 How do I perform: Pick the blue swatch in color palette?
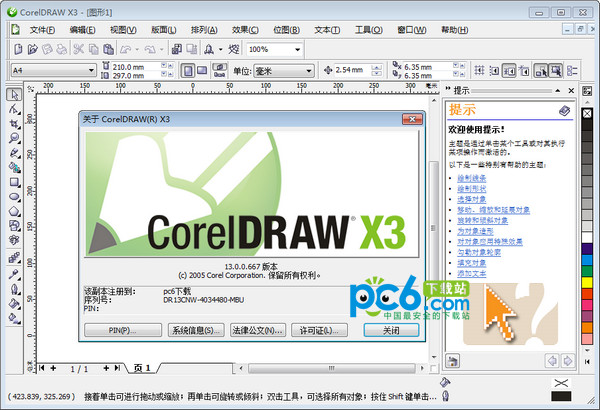(x=587, y=260)
